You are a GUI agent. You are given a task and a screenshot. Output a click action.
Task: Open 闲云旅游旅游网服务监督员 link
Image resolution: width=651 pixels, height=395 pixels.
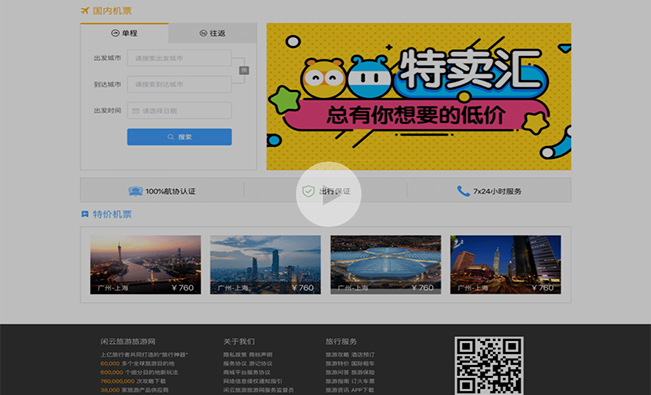258,390
